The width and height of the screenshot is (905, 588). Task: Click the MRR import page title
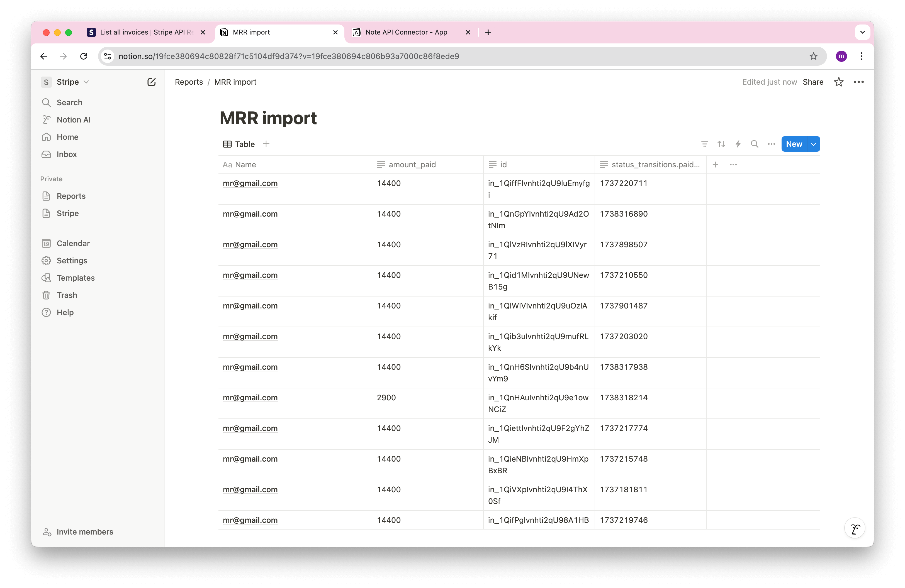[268, 118]
